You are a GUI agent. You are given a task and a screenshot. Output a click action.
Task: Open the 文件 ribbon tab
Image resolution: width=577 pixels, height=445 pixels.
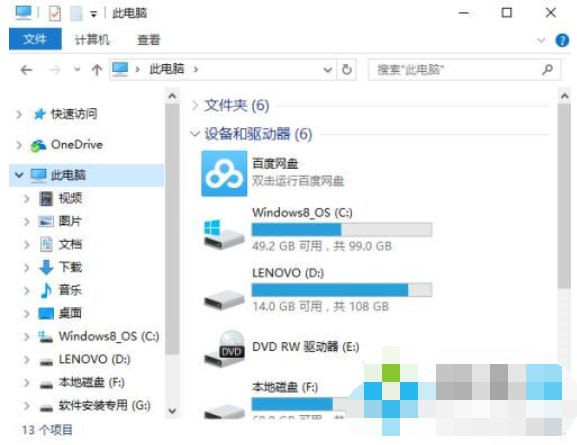(x=35, y=39)
